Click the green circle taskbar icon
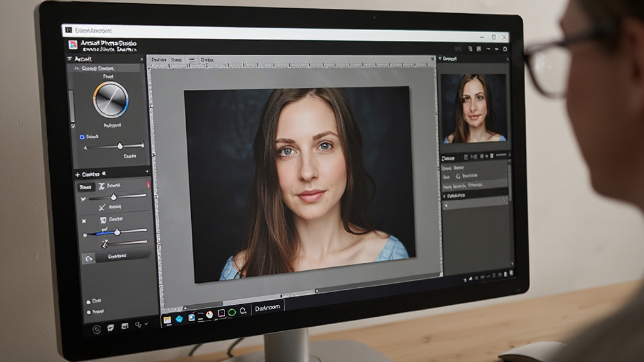 (232, 312)
